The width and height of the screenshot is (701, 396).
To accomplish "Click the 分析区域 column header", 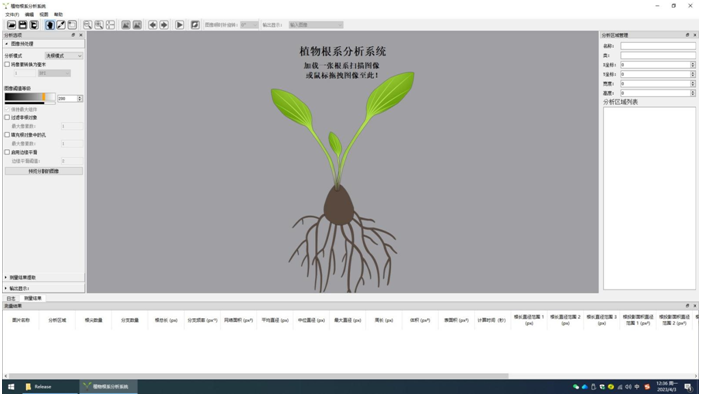I will coord(57,320).
